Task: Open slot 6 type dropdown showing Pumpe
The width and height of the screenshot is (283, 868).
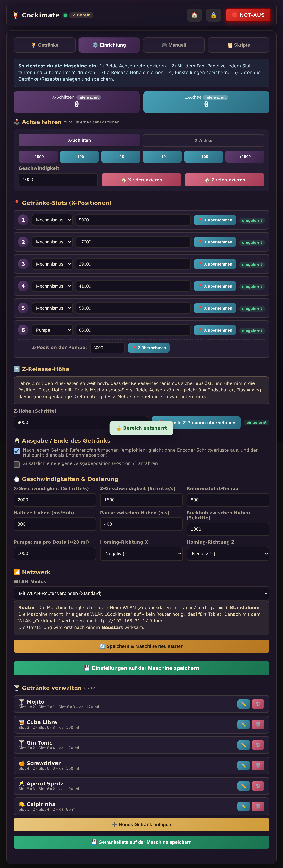Action: coord(52,330)
